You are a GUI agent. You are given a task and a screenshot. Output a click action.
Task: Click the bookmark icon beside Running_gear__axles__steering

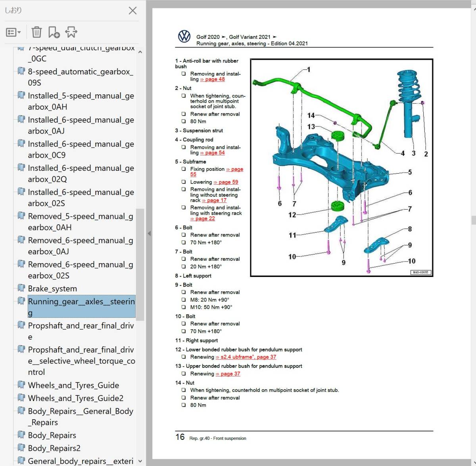(x=21, y=301)
